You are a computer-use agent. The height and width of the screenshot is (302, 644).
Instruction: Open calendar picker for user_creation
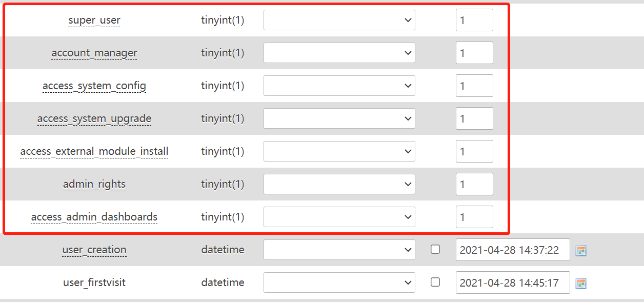tap(580, 251)
